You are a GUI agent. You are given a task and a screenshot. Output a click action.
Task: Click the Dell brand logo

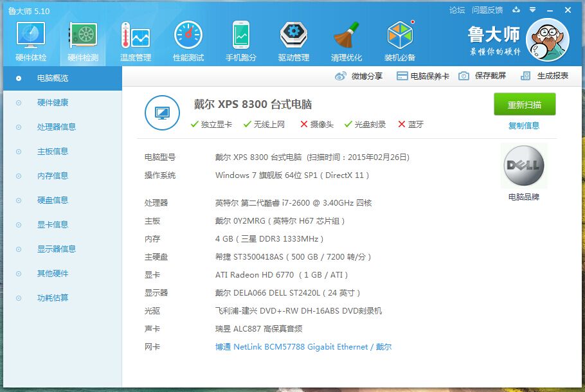click(x=524, y=166)
